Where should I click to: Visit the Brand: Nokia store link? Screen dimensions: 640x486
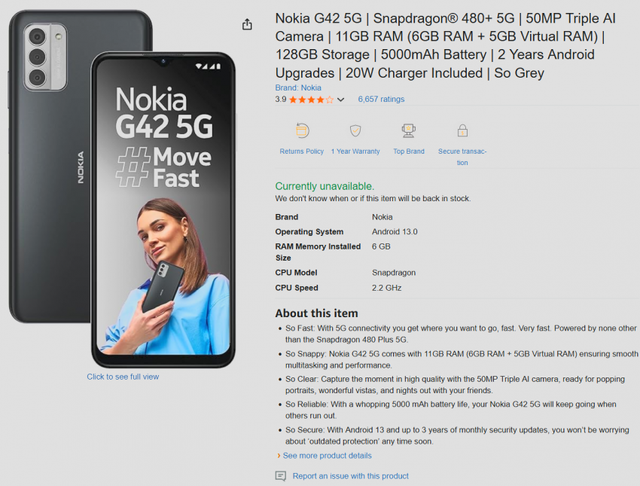point(298,88)
